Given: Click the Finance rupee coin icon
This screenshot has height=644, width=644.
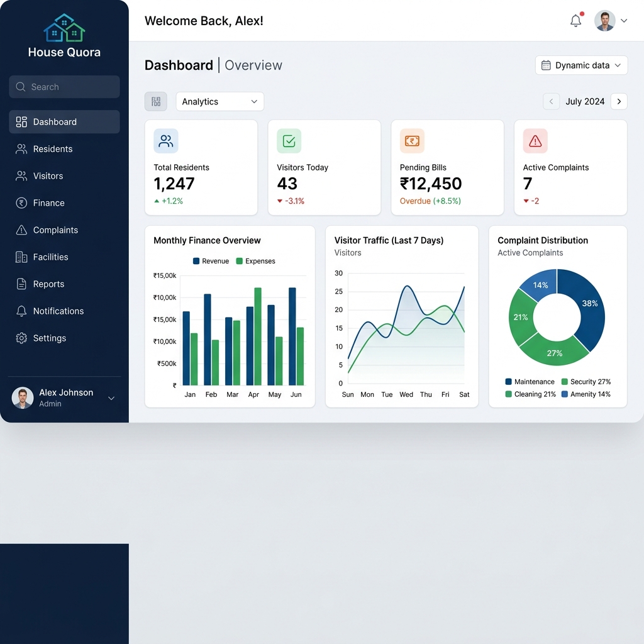Looking at the screenshot, I should (21, 203).
